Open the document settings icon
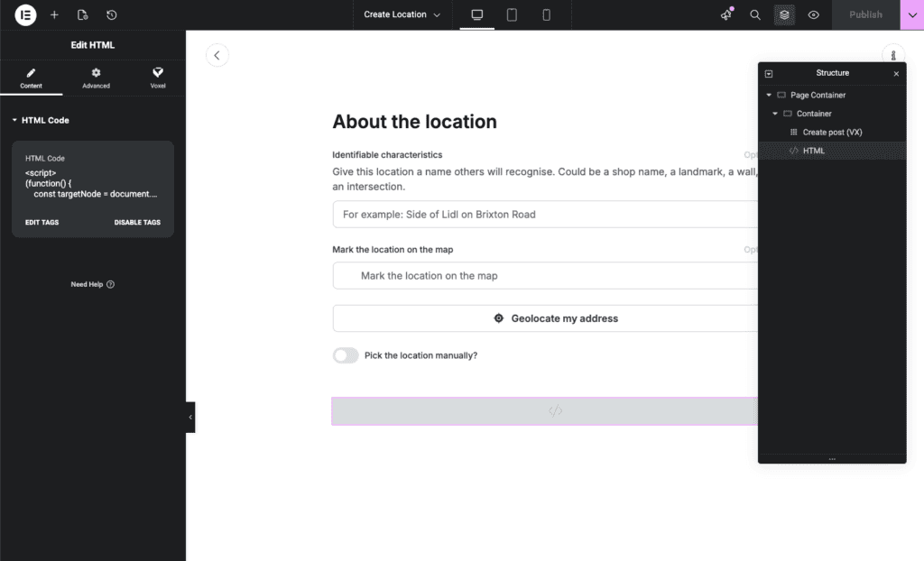924x561 pixels. [x=83, y=14]
